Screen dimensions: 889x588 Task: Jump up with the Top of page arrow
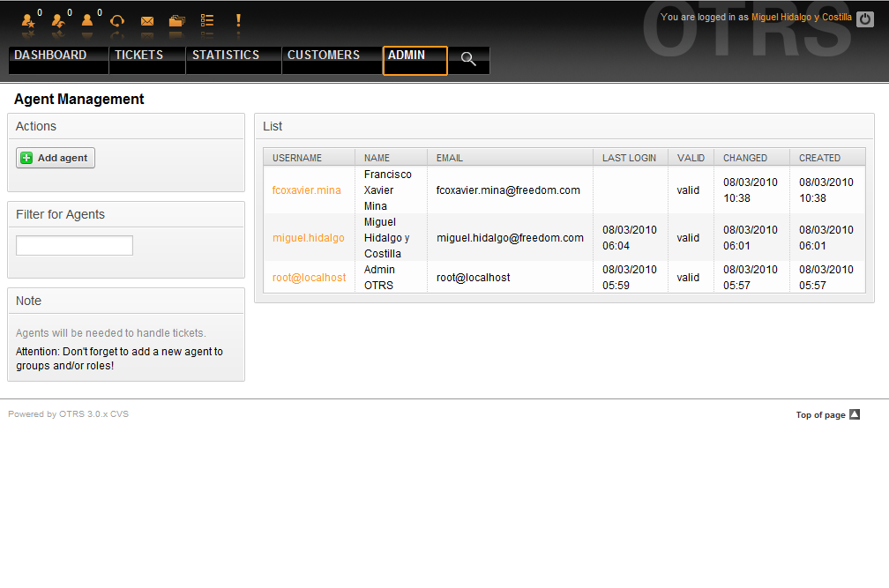pos(854,415)
